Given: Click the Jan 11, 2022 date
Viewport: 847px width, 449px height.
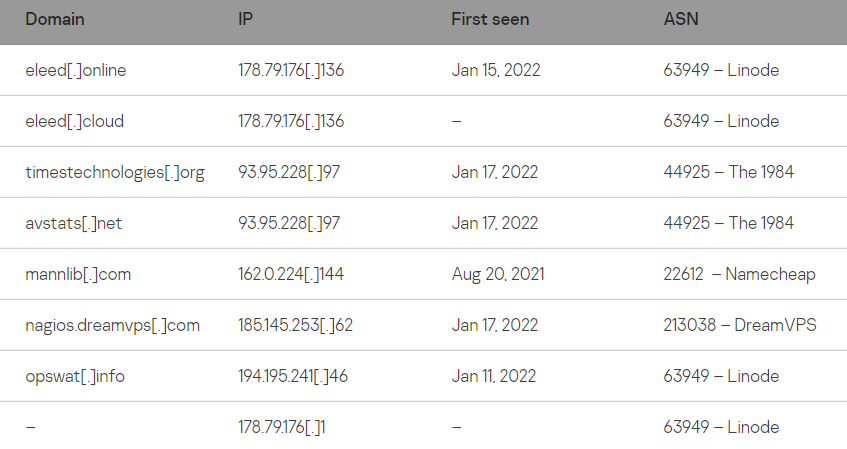Looking at the screenshot, I should click(x=494, y=376).
